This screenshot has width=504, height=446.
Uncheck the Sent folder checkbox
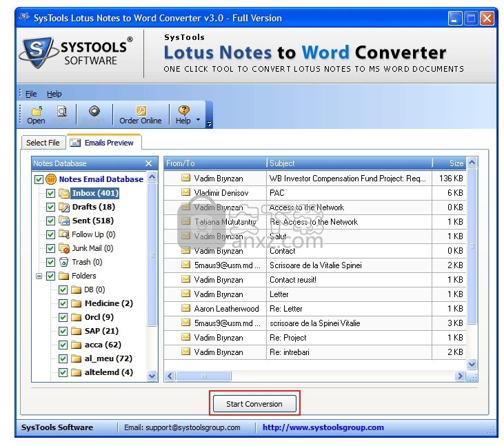50,221
